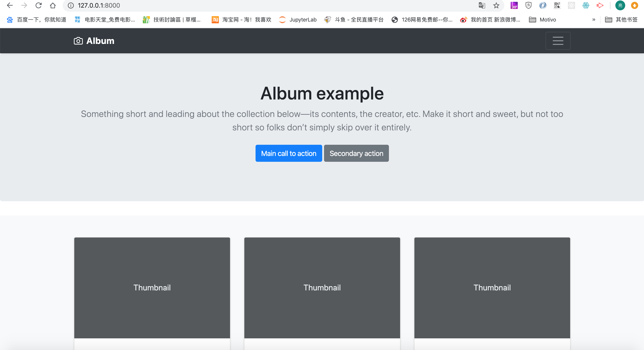Image resolution: width=644 pixels, height=350 pixels.
Task: Open the Motivo bookmarks folder
Action: [x=542, y=19]
